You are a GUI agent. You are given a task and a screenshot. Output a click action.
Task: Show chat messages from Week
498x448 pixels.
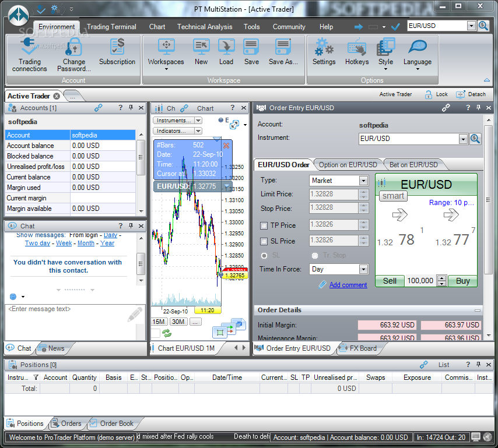tap(64, 243)
